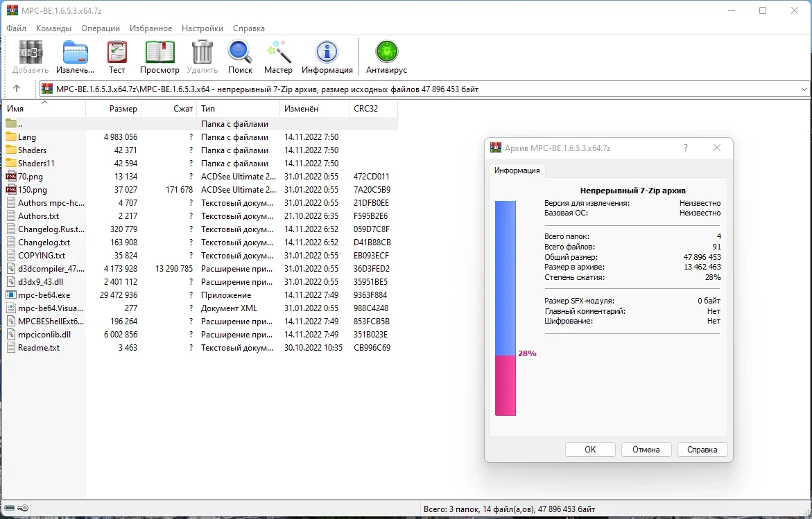812x519 pixels.
Task: Expand the archive path dropdown arrow
Action: [804, 89]
